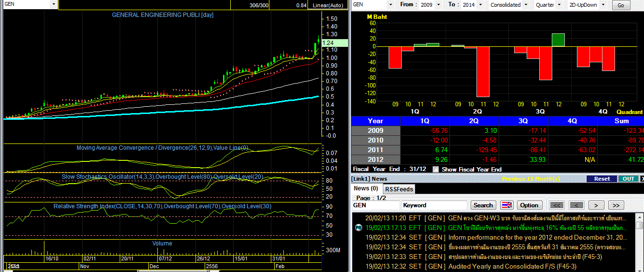
Task: Click the 2010 year row header
Action: [x=376, y=140]
